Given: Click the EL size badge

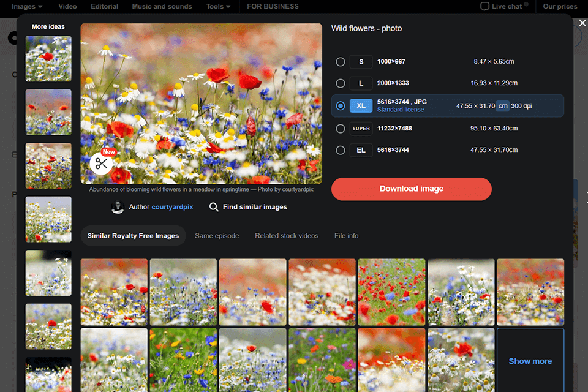Looking at the screenshot, I should coord(361,150).
